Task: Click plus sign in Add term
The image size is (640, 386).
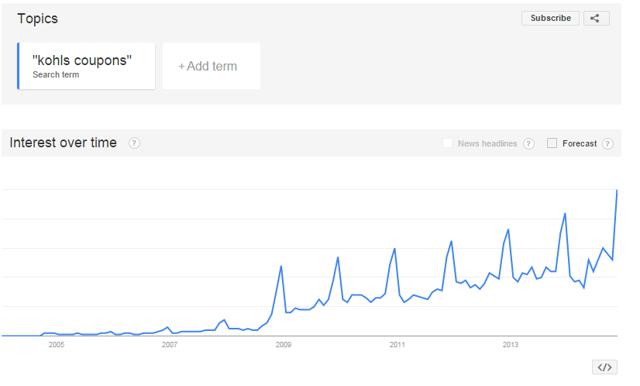Action: (182, 67)
